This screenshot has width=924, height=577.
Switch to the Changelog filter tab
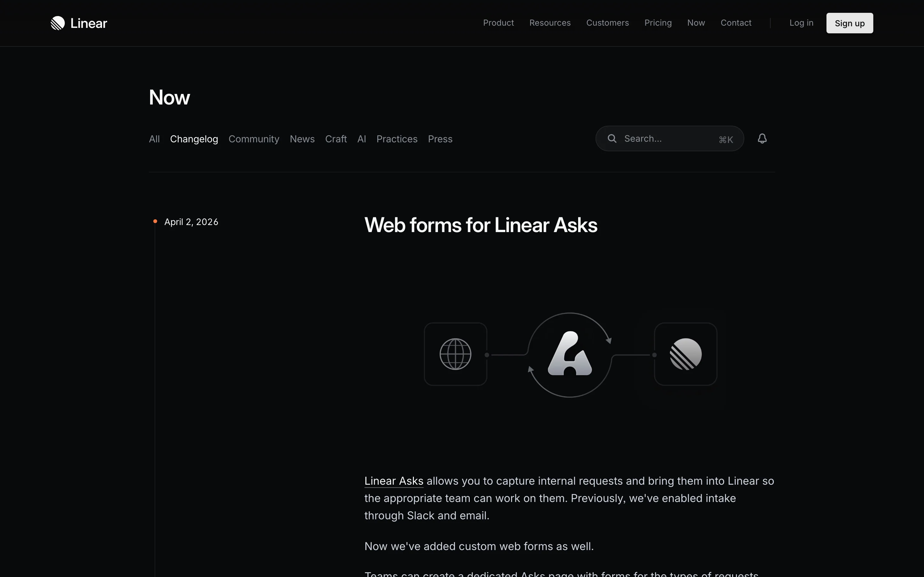click(x=194, y=139)
